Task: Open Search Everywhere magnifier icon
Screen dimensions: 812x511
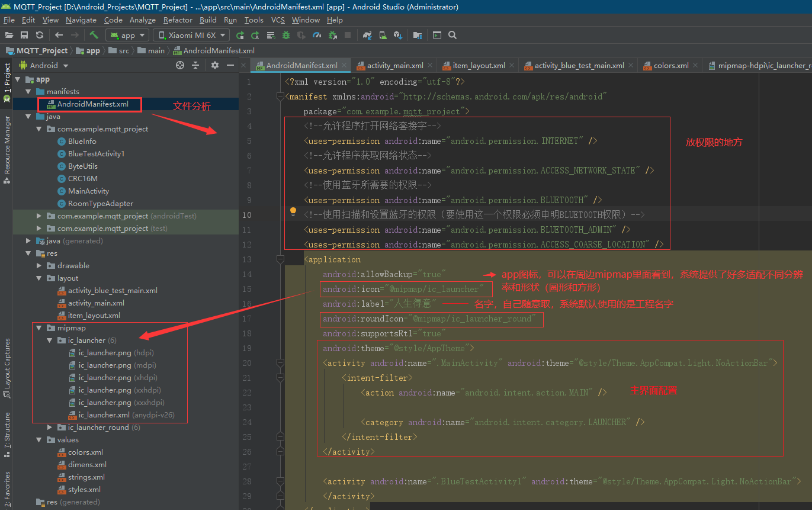Action: point(452,35)
